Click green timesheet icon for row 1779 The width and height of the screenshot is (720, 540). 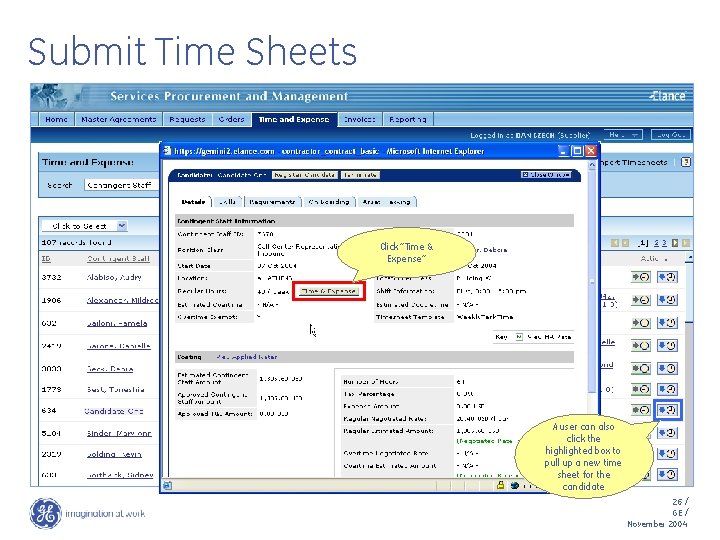[x=641, y=389]
